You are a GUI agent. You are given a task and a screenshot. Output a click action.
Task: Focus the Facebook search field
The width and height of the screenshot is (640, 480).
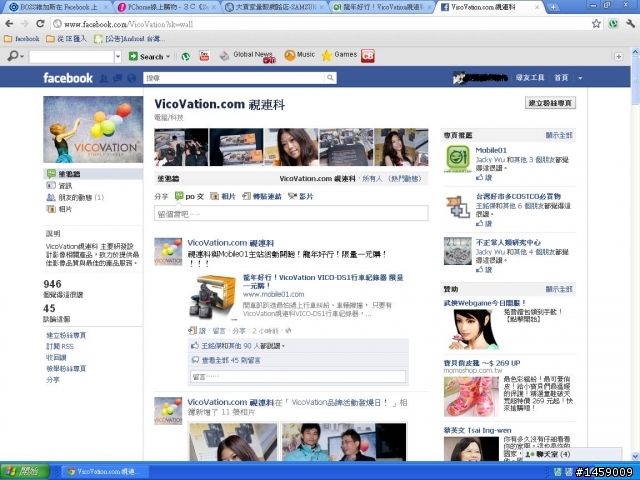pos(234,78)
